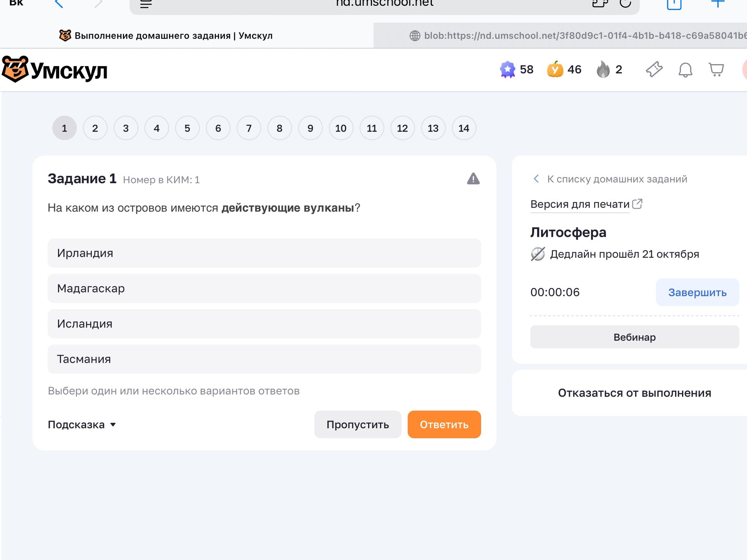Click the Пропустить skip button
The width and height of the screenshot is (747, 560).
point(358,425)
